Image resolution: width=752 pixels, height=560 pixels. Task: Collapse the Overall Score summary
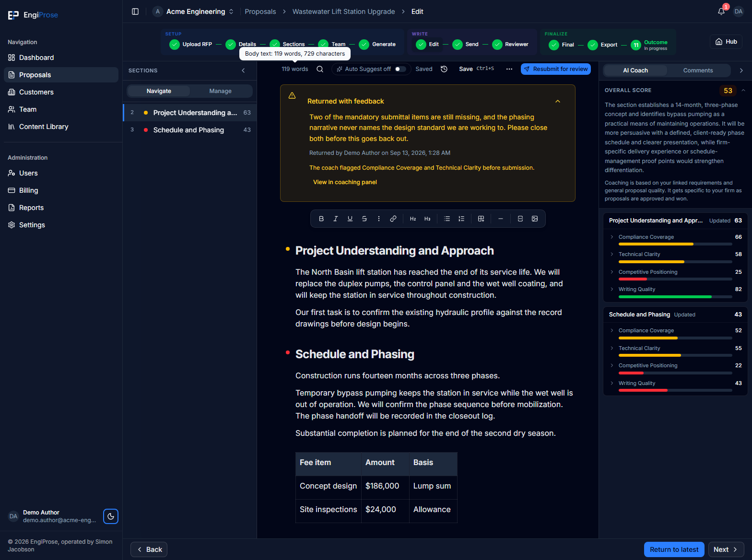[743, 90]
